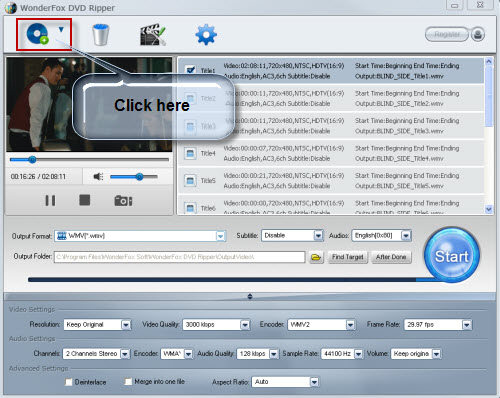500x398 pixels.
Task: Collapse the settings panel with the arrow handle
Action: tap(250, 296)
